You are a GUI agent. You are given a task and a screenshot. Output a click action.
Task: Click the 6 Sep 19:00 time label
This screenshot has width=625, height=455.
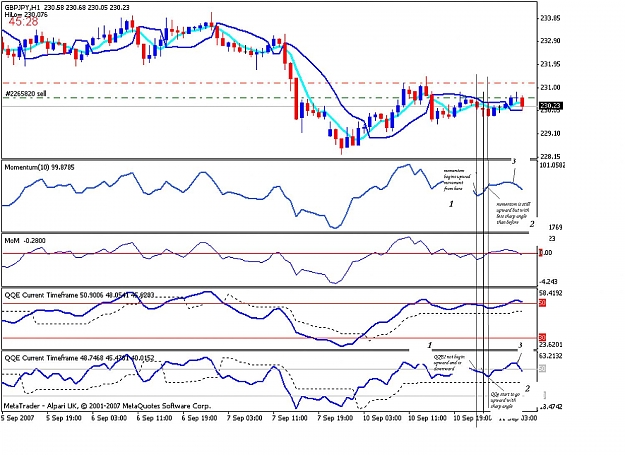(200, 418)
